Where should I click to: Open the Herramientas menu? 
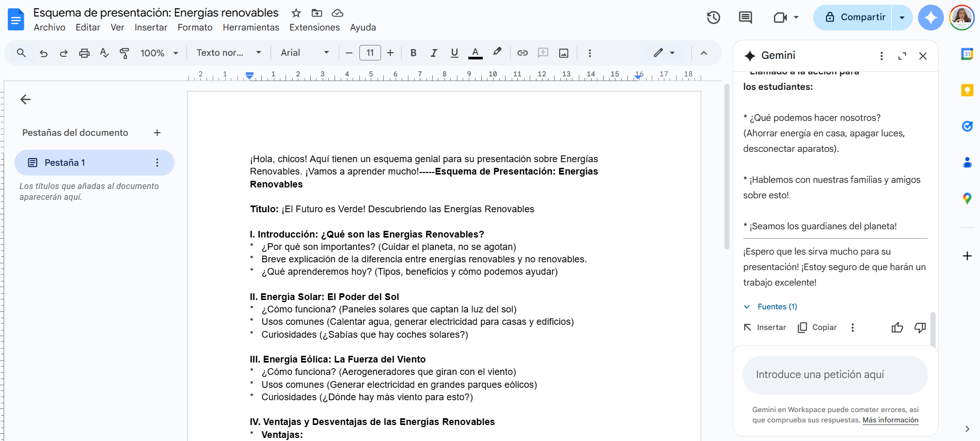click(251, 27)
